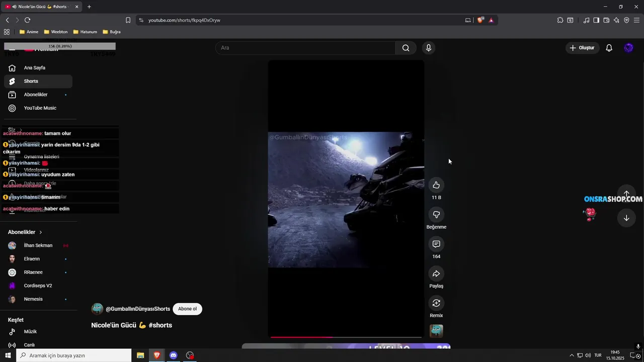Screen dimensions: 644x362
Task: Go to previous short with up arrow
Action: pyautogui.click(x=626, y=194)
